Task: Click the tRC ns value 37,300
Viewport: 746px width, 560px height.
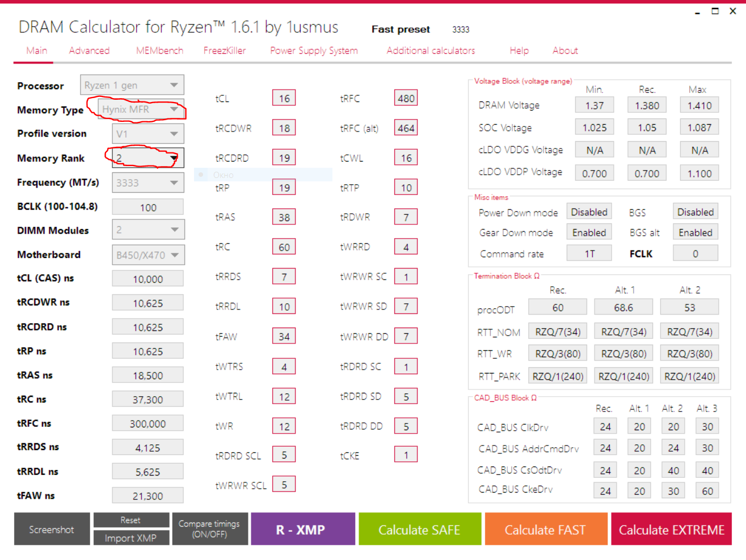Action: tap(148, 399)
